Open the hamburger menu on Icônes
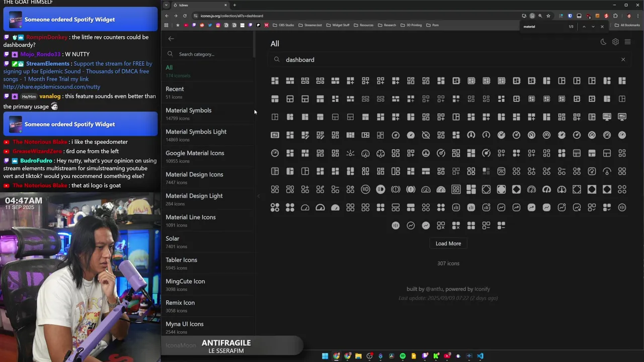 click(627, 42)
